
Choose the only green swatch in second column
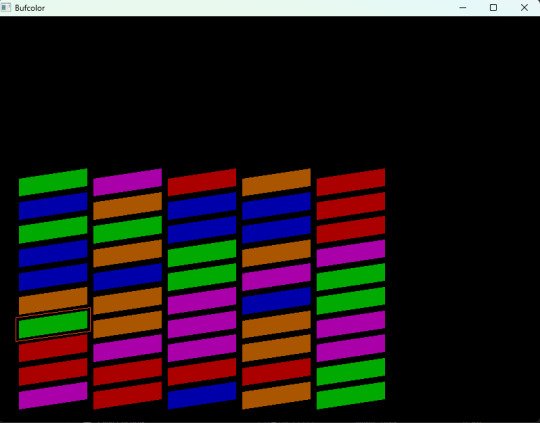coord(127,230)
